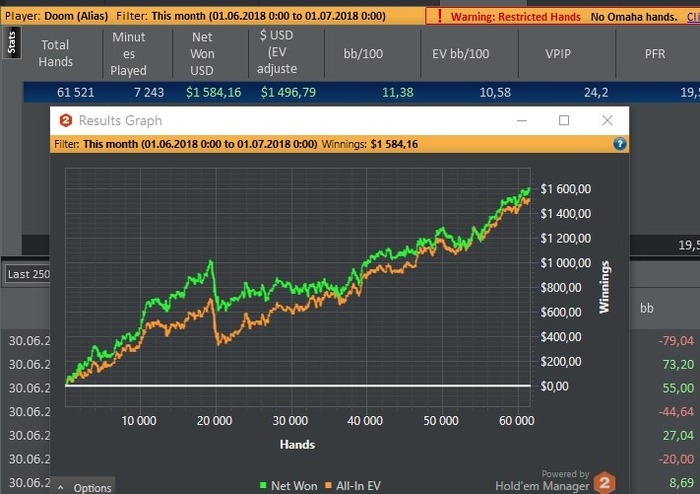The height and width of the screenshot is (494, 700).
Task: Click the Player: Doom (Alias) label
Action: click(x=57, y=16)
